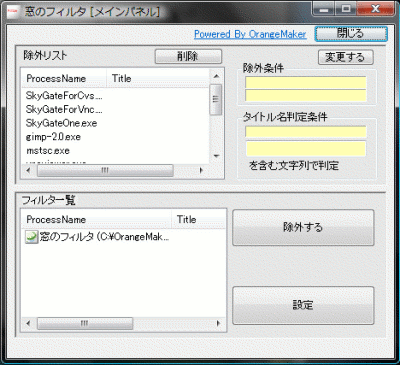The image size is (400, 365).
Task: Click exclusion list horizontal scrollbar thumb
Action: [x=105, y=170]
